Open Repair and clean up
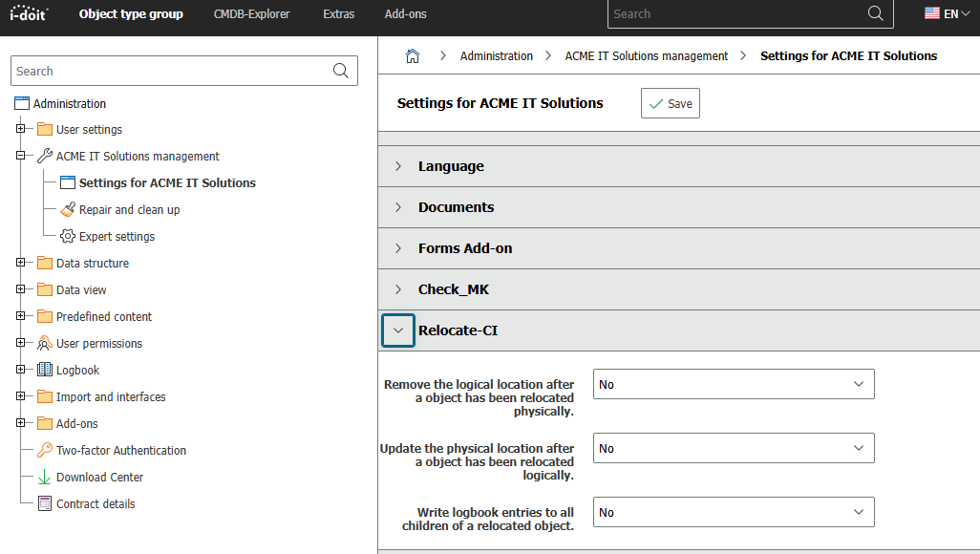This screenshot has height=554, width=980. (129, 209)
